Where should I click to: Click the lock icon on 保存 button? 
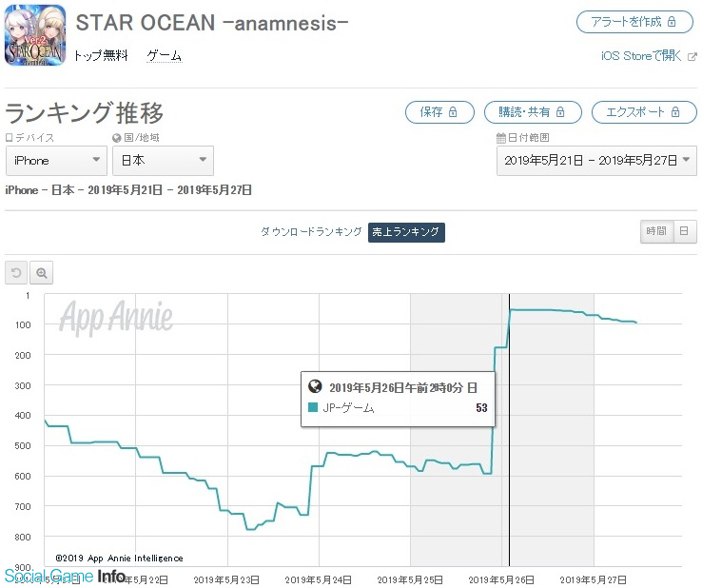click(x=453, y=112)
